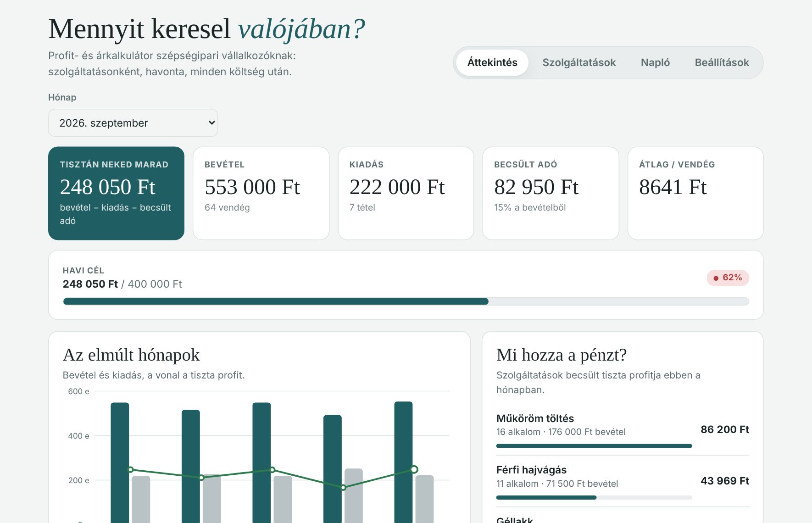Click the 43 969 Ft profit amount
Image resolution: width=812 pixels, height=523 pixels.
[x=725, y=481]
